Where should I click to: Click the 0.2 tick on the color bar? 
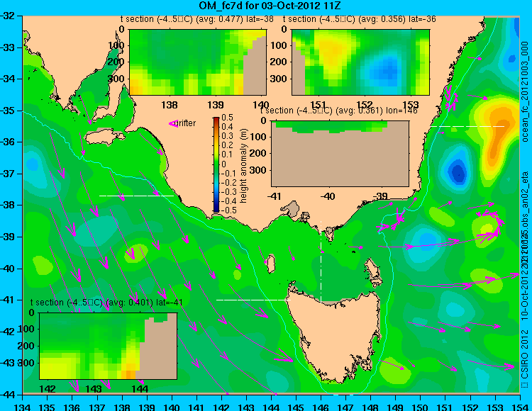coord(227,145)
